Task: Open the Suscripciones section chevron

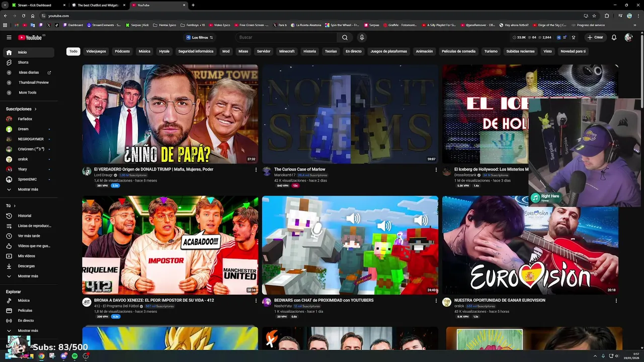Action: click(35, 109)
